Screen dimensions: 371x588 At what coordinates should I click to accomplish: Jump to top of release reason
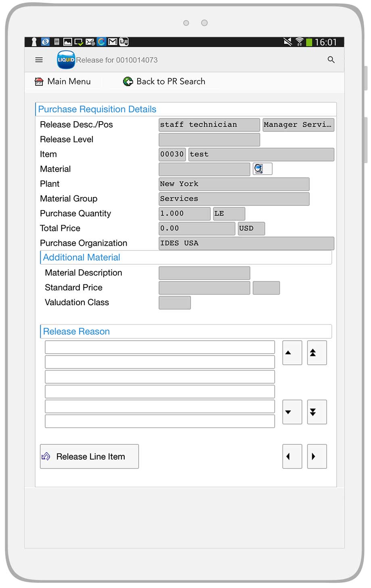[x=317, y=353]
